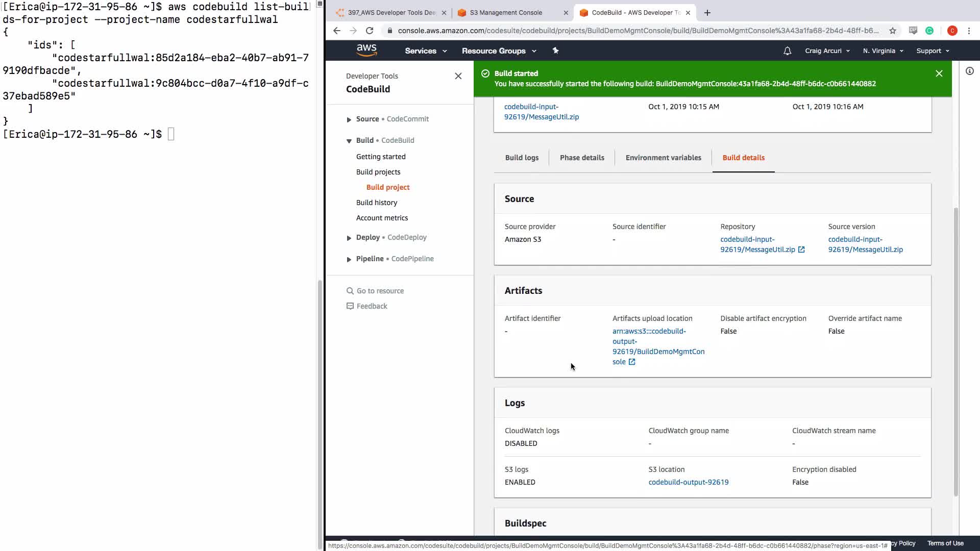Open the Services dropdown menu

point(425,51)
